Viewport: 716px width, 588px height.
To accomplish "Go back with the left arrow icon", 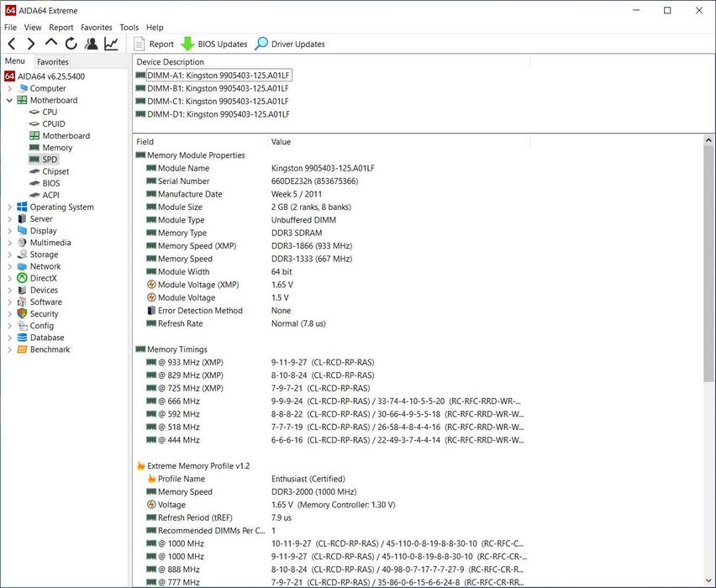I will click(x=12, y=44).
